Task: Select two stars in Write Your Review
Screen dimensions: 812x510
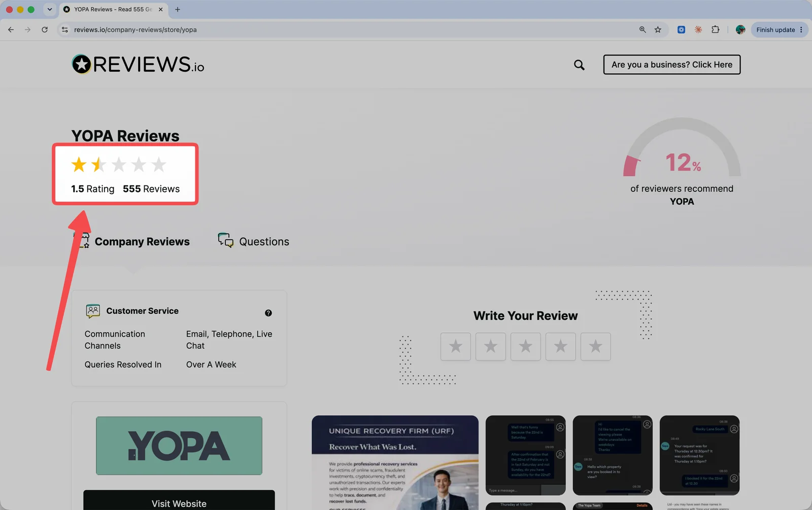Action: click(x=491, y=346)
